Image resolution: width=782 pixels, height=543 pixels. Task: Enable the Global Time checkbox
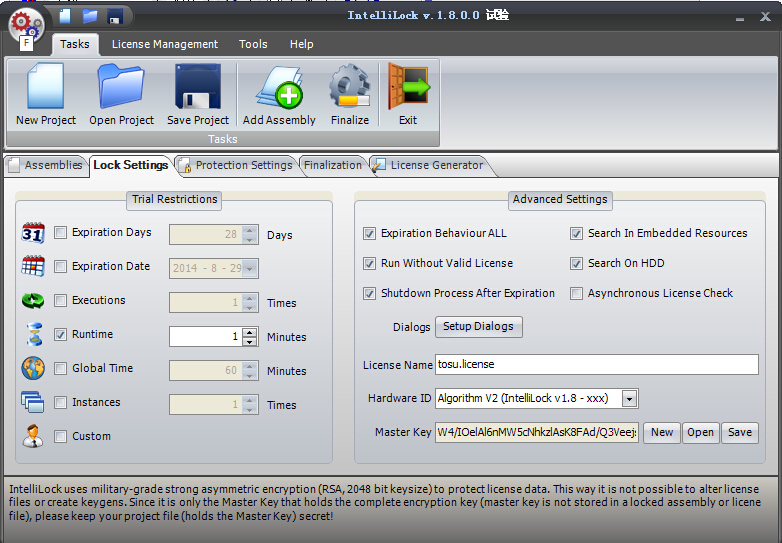point(60,368)
